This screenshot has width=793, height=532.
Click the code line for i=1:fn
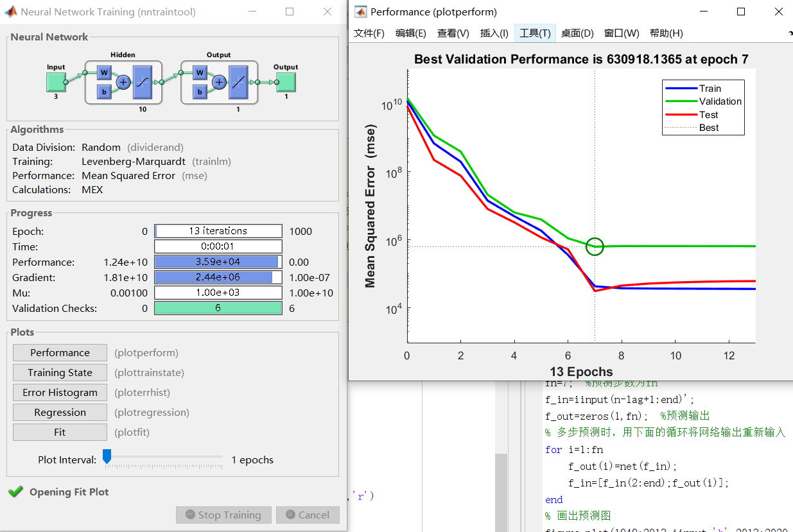[x=574, y=449]
